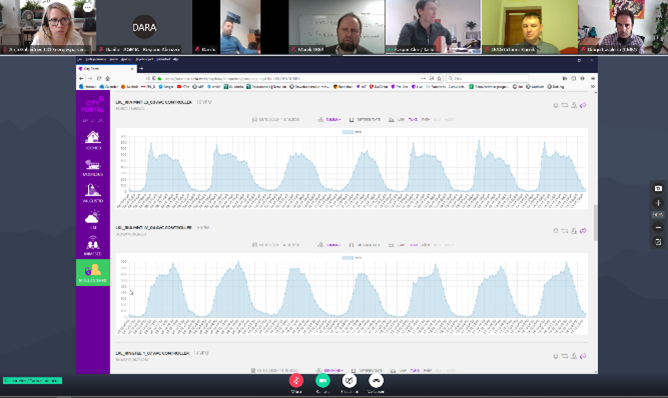Click the purple share arrow on first chart
This screenshot has height=398, width=668.
[x=583, y=105]
